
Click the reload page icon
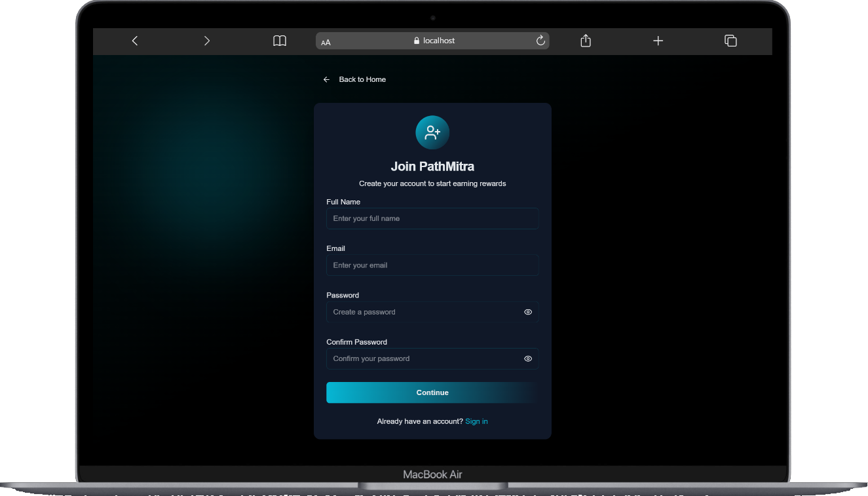pyautogui.click(x=540, y=41)
